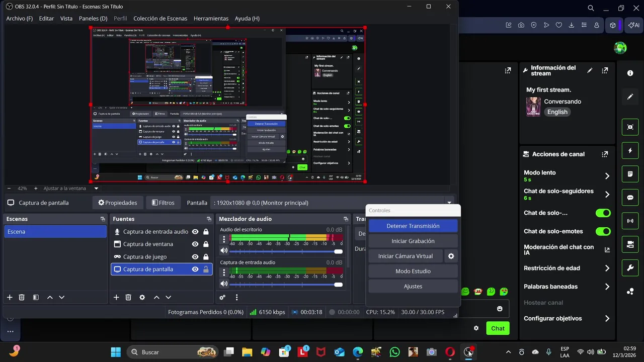Open browser snapshot camera icon
The width and height of the screenshot is (644, 362).
tap(521, 25)
